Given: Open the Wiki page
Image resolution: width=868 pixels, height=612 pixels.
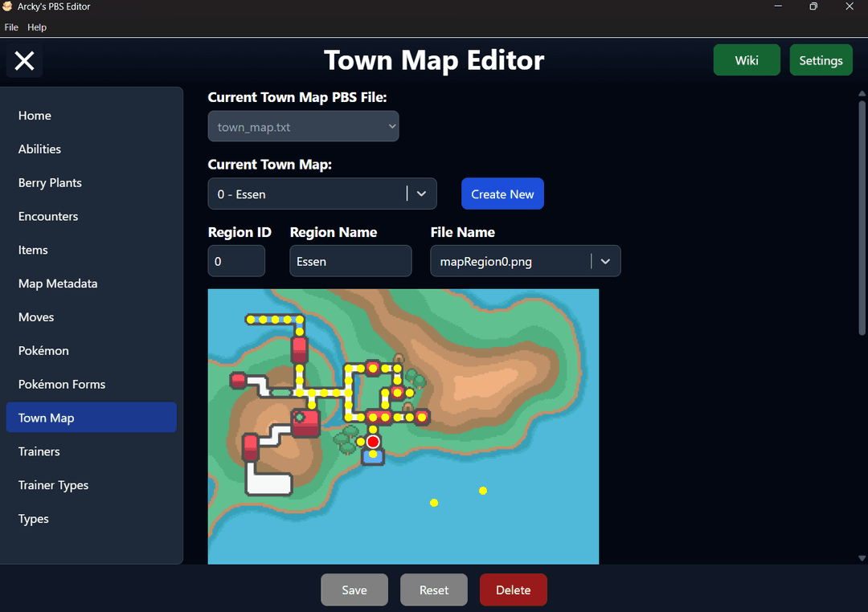Looking at the screenshot, I should [746, 60].
